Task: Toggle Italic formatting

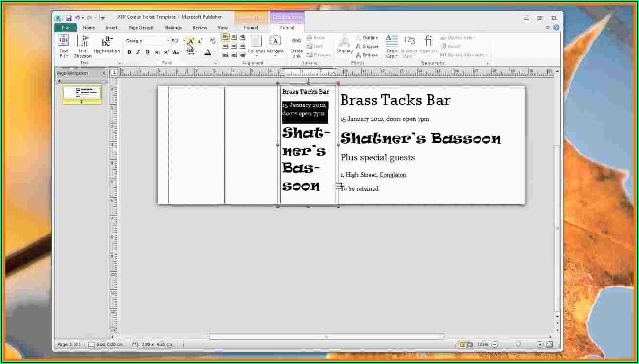Action: [x=138, y=52]
